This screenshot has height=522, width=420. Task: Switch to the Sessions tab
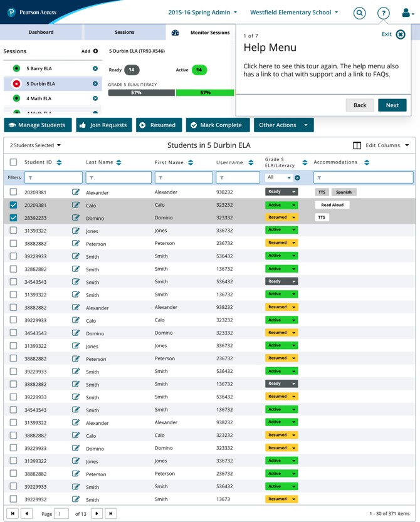pyautogui.click(x=124, y=33)
